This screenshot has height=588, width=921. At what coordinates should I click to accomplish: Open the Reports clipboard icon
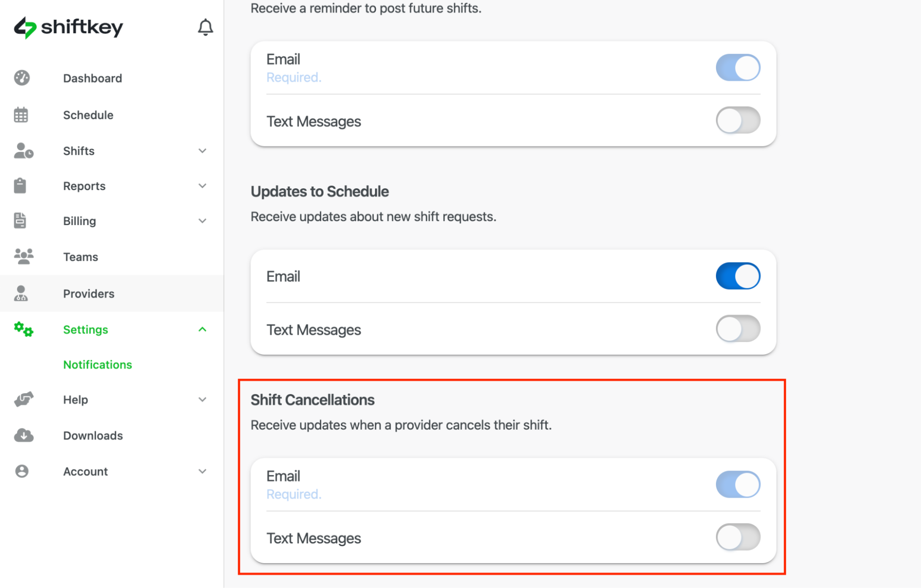point(20,186)
